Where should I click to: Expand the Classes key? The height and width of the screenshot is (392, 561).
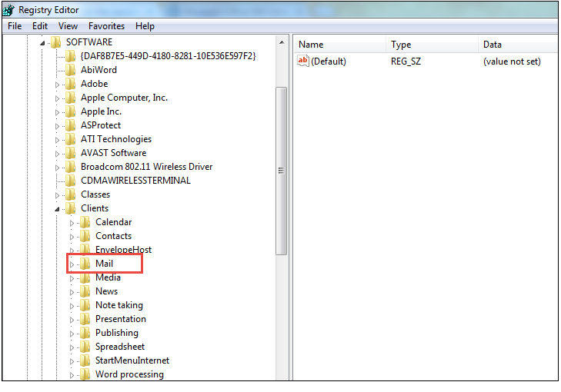57,195
